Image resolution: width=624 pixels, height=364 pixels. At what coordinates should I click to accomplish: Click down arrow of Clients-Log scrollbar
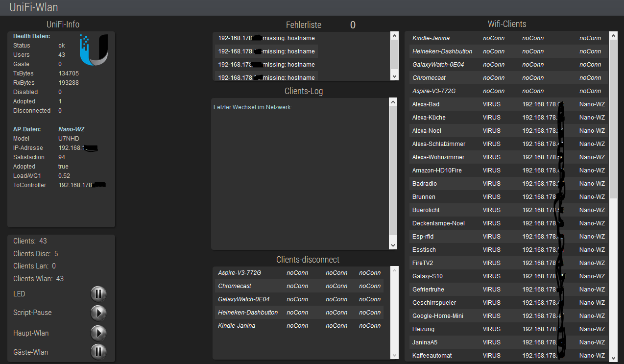(393, 245)
